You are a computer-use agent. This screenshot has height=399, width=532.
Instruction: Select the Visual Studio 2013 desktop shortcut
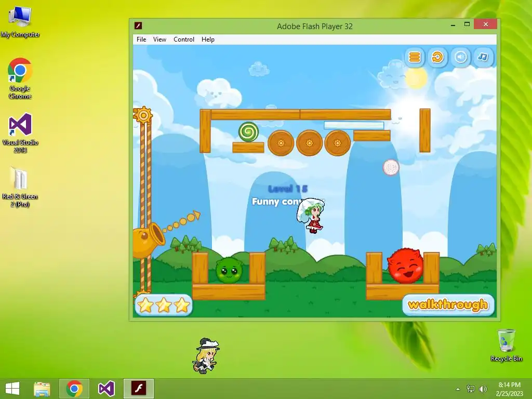pyautogui.click(x=20, y=133)
